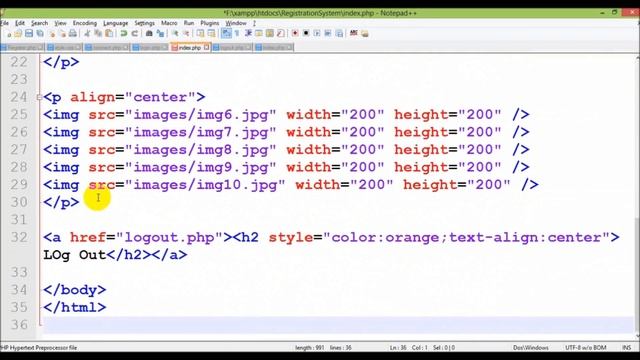Open the Edit menu
Screen dimensions: 640x360
click(20, 23)
